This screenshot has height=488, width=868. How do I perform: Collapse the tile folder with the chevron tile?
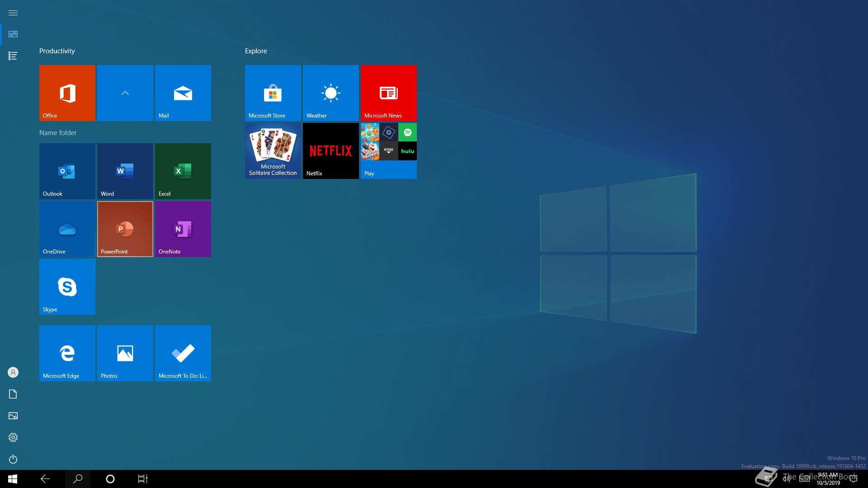(125, 93)
